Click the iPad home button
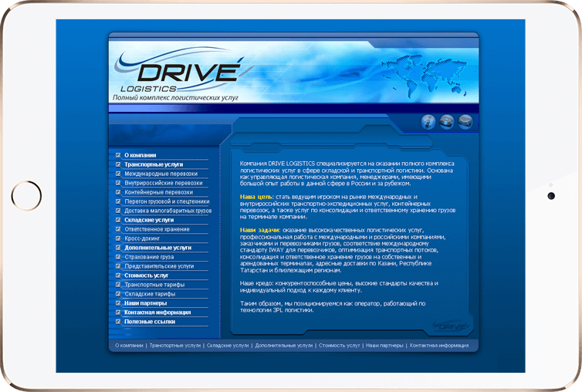Image resolution: width=582 pixels, height=392 pixels. pos(26,196)
